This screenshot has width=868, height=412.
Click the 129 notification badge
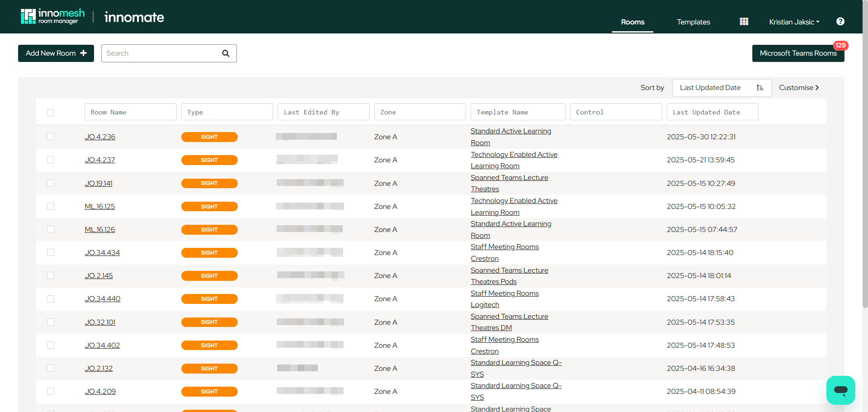[840, 45]
